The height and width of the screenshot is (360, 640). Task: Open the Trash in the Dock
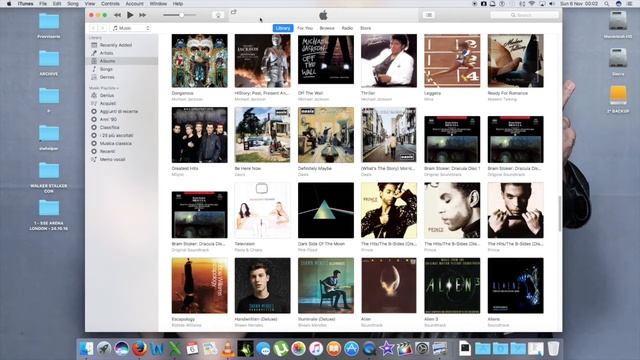553,349
